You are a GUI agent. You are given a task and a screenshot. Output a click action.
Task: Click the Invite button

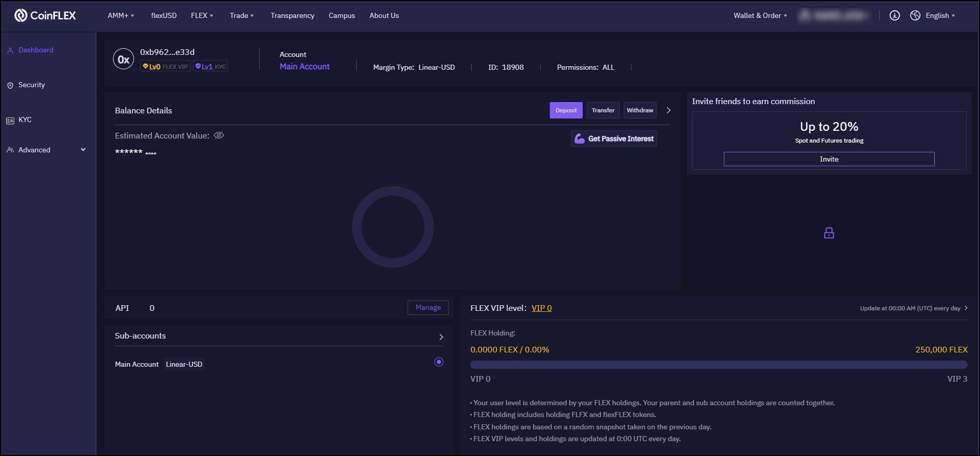tap(829, 159)
